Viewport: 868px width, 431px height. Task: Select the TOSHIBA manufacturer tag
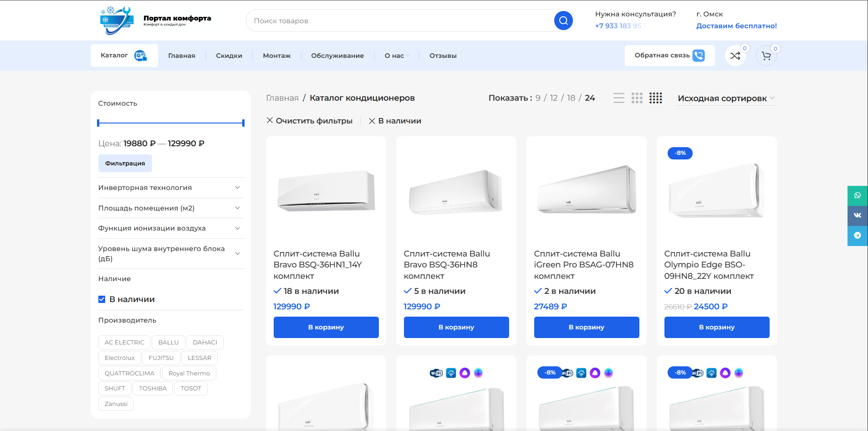153,389
